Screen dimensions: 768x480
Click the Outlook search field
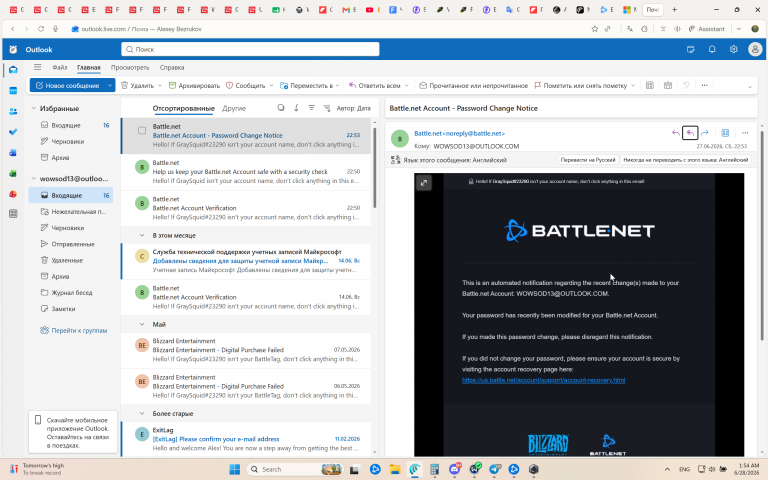[250, 49]
